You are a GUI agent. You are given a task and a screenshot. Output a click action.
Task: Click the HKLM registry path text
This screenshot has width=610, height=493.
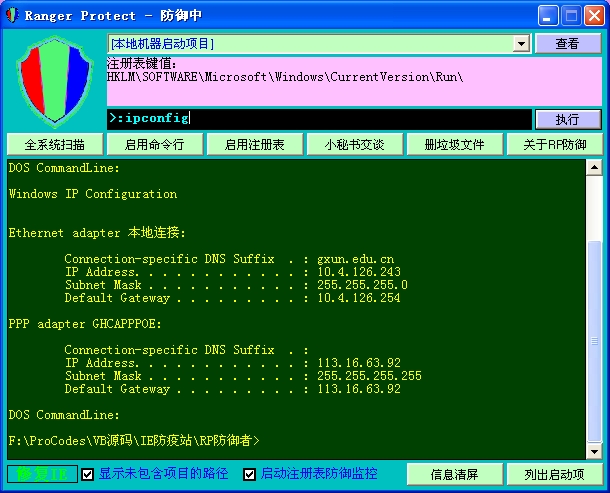click(285, 77)
